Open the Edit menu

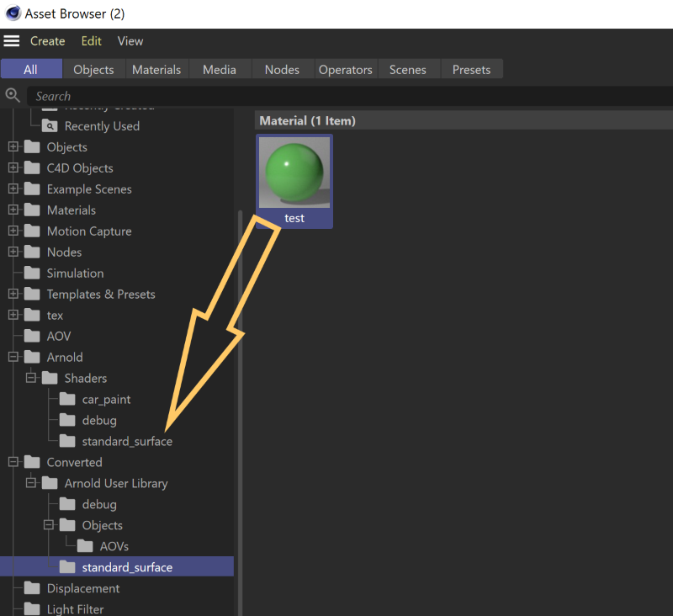tap(92, 41)
